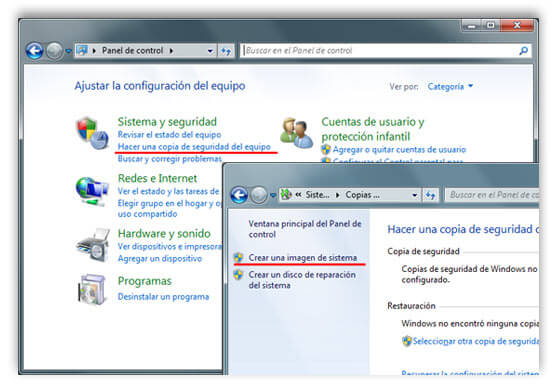Focus the search field in the Copias window
The image size is (560, 384).
[492, 195]
